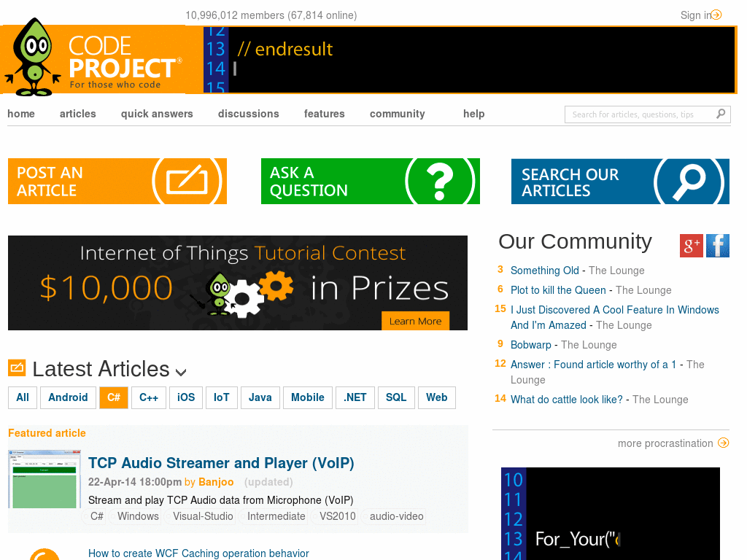The image size is (747, 560).
Task: Open the community menu
Action: point(398,114)
